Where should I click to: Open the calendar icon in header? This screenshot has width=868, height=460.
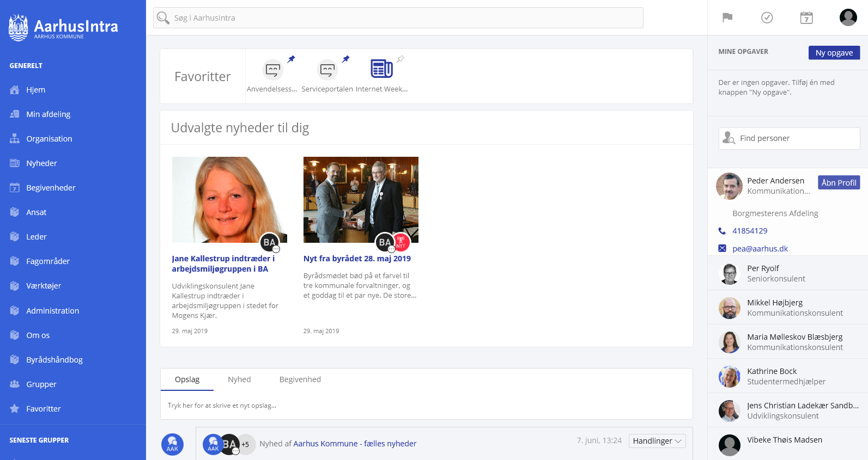[x=806, y=17]
